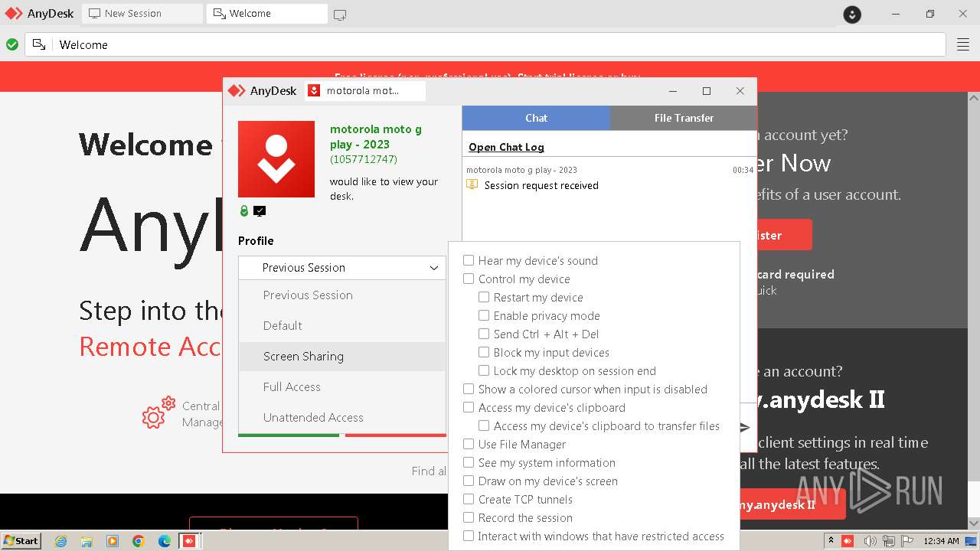980x551 pixels.
Task: Click the Action Center flag tray icon
Action: pos(908,541)
